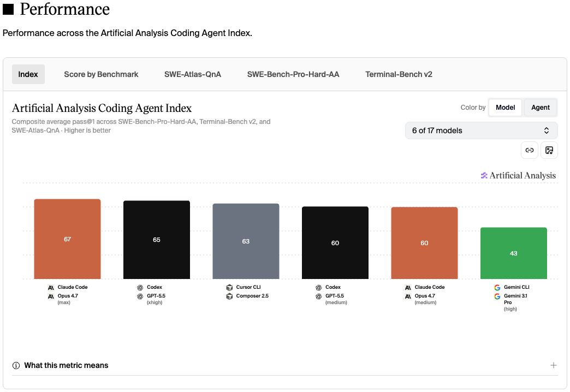
Task: Click the Claude Code Opus 4.7 max bar (67)
Action: tap(67, 239)
